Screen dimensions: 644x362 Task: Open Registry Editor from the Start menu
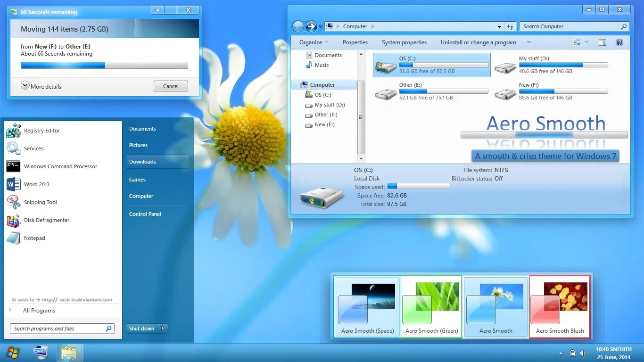[x=43, y=131]
